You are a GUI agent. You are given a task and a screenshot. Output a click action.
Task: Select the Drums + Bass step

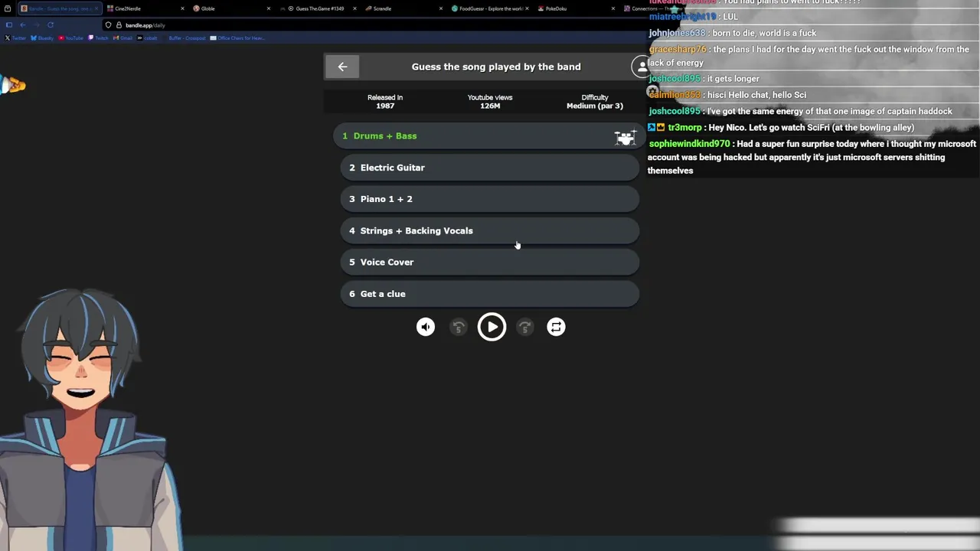489,136
